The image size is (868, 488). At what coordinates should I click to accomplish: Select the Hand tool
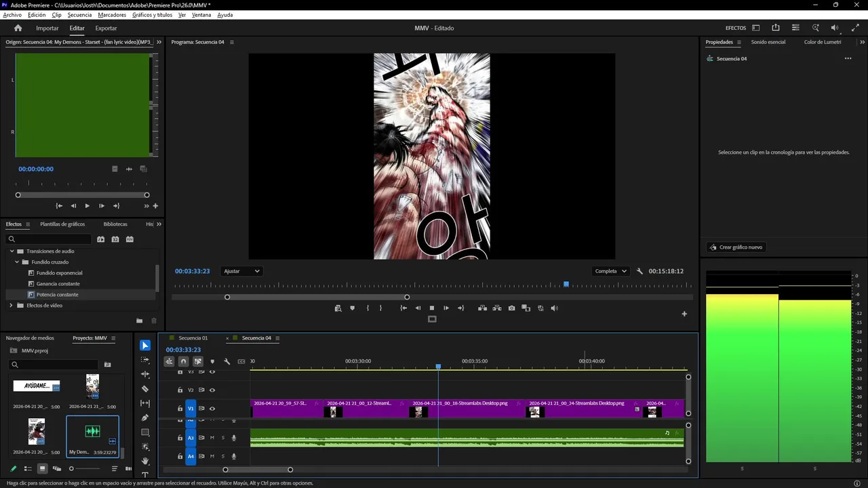145,461
